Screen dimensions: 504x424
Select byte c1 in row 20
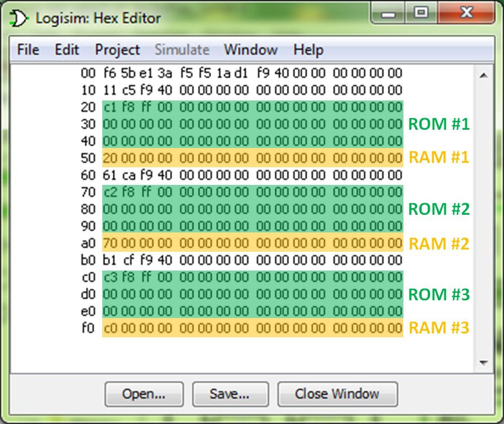coord(110,107)
